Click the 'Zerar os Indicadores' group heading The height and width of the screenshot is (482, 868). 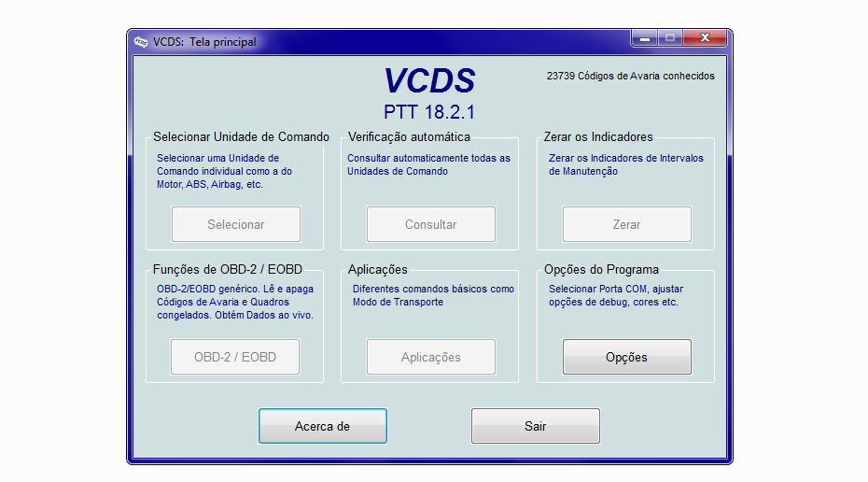point(598,136)
